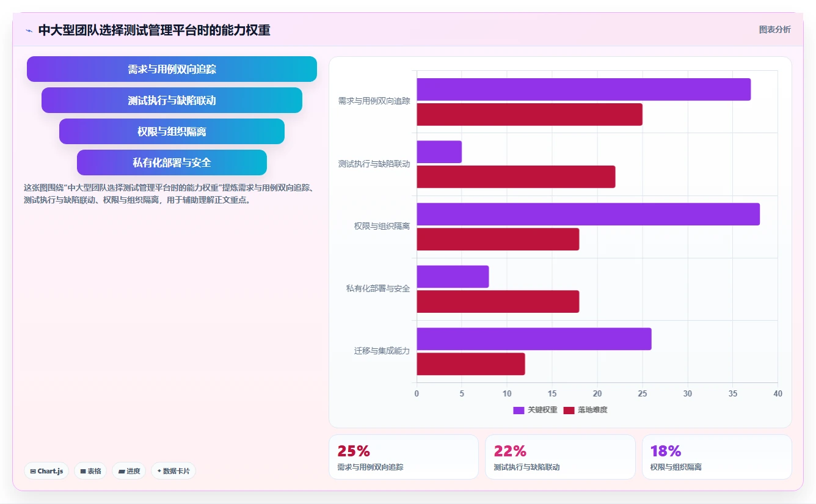The width and height of the screenshot is (816, 504).
Task: Click the Chart.js tag
Action: pyautogui.click(x=46, y=471)
